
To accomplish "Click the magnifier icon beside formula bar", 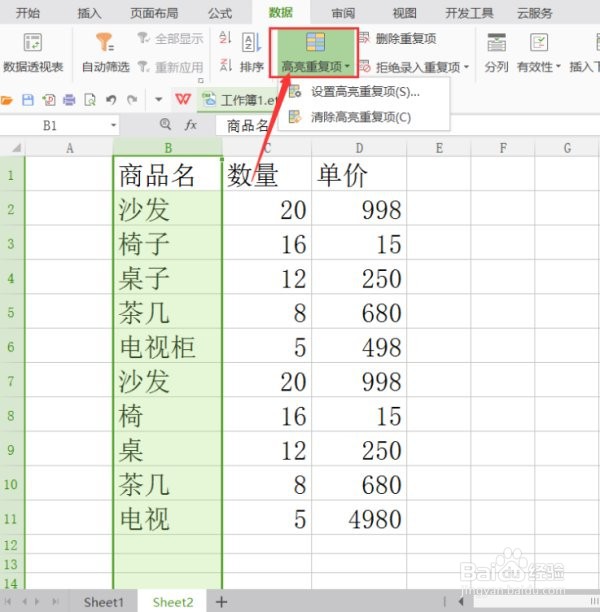I will click(166, 125).
